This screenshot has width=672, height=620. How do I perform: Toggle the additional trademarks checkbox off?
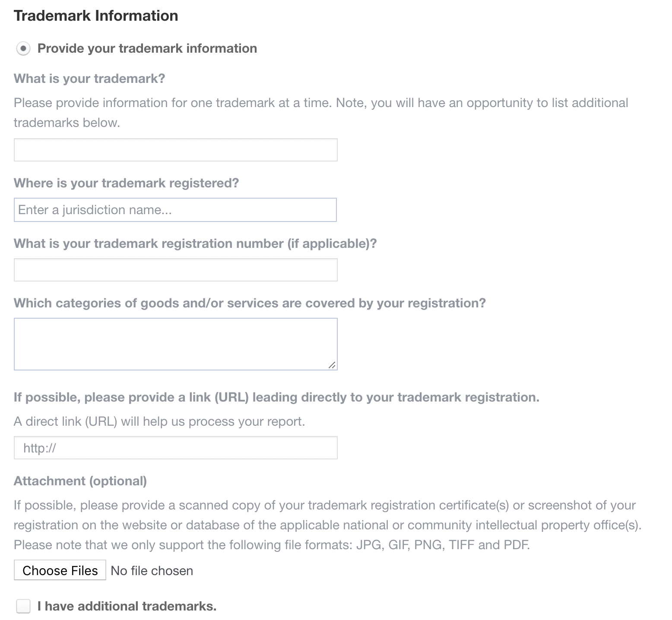point(22,606)
